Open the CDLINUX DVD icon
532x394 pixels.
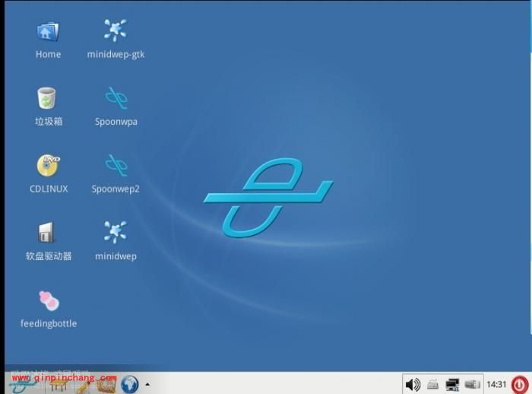coord(49,165)
